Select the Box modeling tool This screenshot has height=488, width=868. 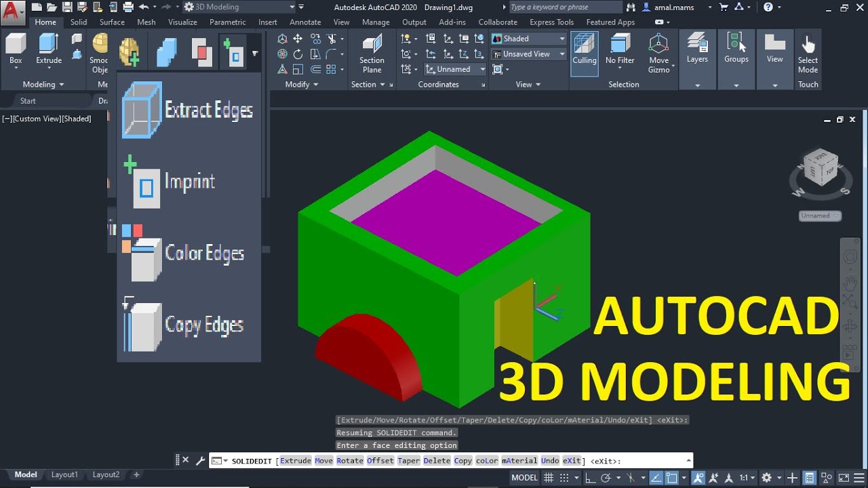click(x=16, y=49)
